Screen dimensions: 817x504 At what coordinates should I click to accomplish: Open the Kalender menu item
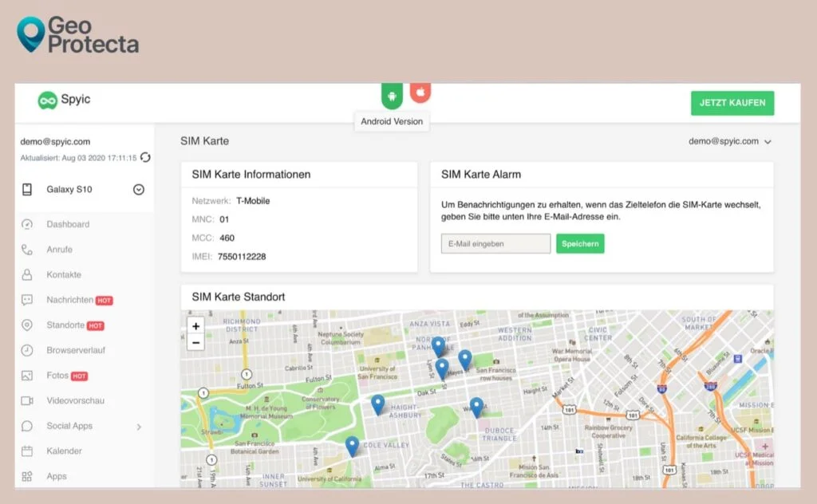[x=64, y=451]
